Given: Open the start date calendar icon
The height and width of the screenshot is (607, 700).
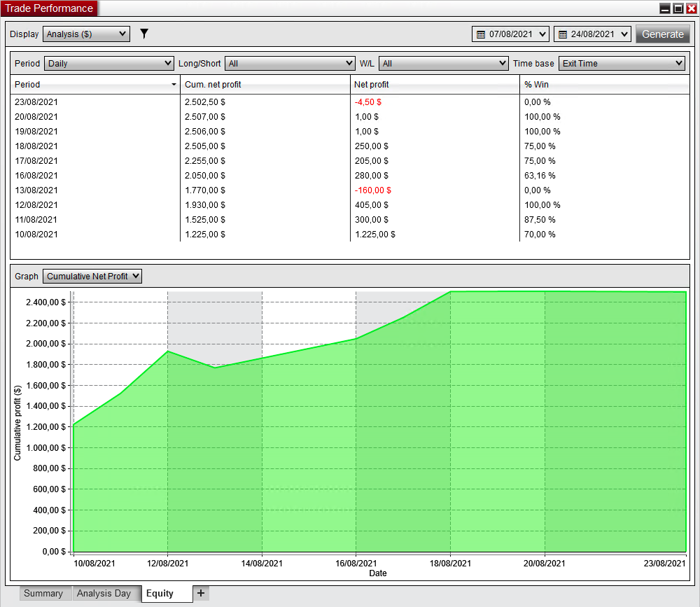Looking at the screenshot, I should click(480, 34).
